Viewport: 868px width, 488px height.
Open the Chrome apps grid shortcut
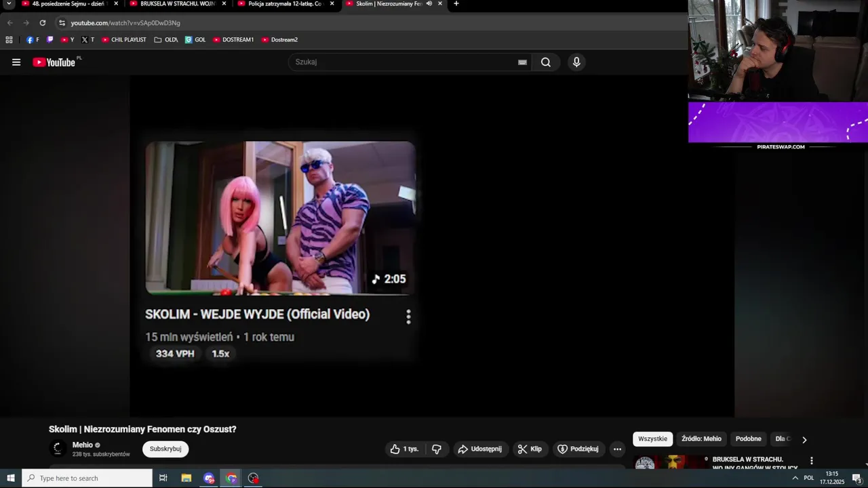[9, 40]
